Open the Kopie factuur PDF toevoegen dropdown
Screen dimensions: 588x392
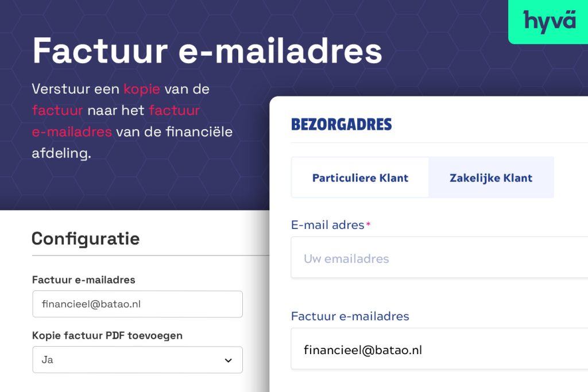tap(137, 360)
